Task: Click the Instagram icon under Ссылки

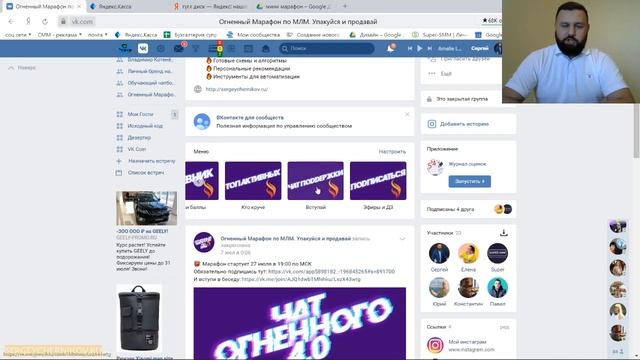Action: click(x=435, y=345)
